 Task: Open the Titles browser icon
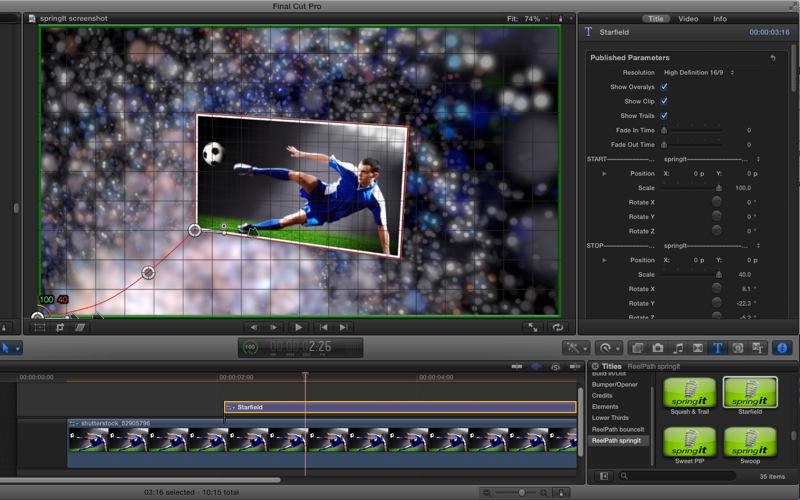(717, 348)
